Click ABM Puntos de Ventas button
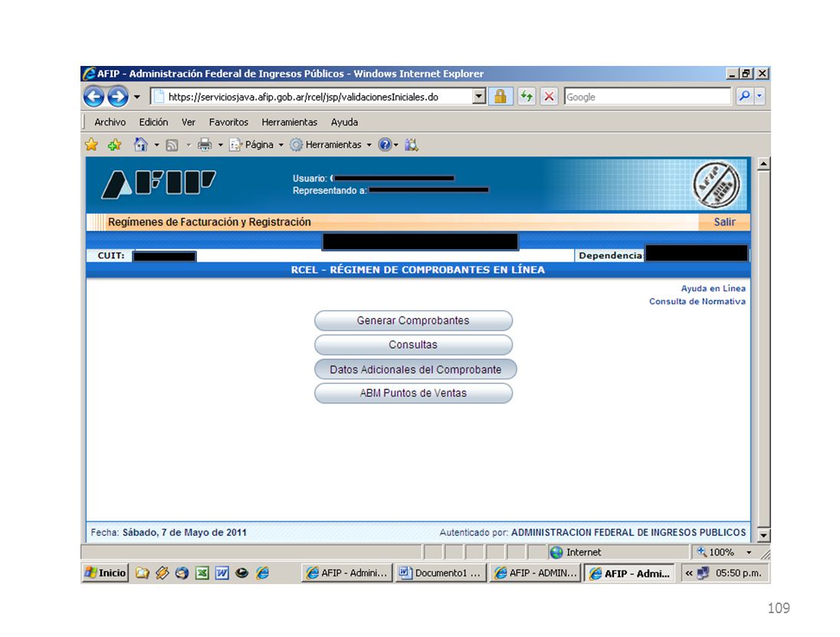The width and height of the screenshot is (840, 637). point(413,393)
